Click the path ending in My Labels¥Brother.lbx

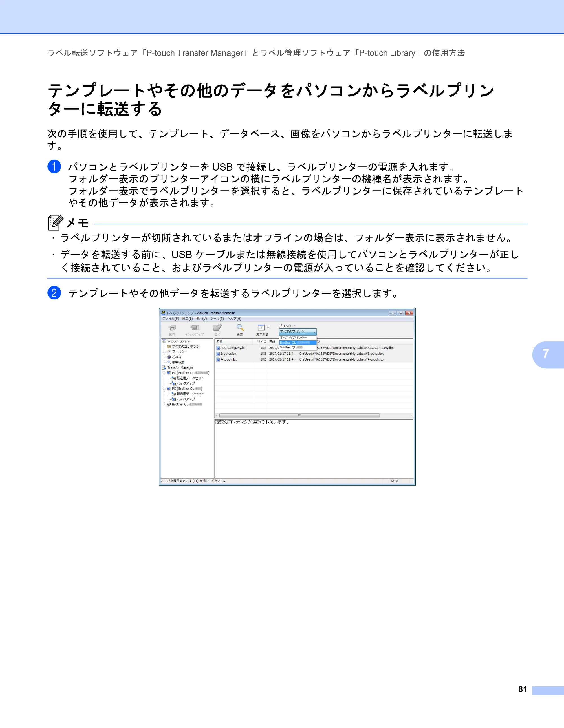point(341,354)
